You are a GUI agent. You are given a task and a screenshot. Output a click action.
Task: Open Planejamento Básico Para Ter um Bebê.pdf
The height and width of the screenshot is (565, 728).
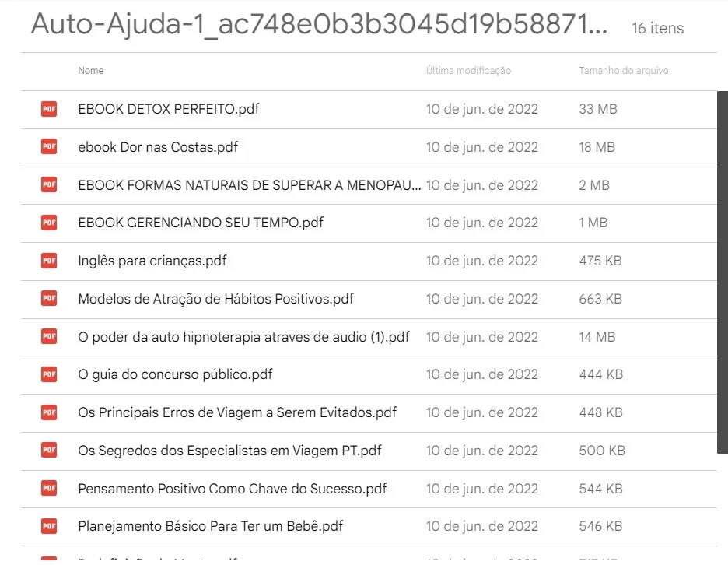click(x=210, y=526)
